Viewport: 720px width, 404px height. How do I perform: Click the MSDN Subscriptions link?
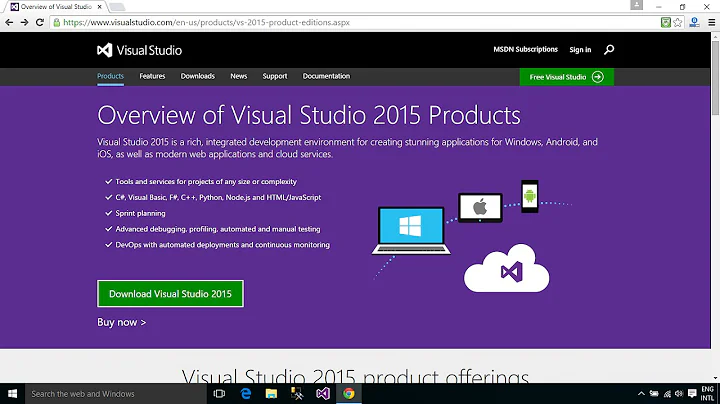coord(525,50)
